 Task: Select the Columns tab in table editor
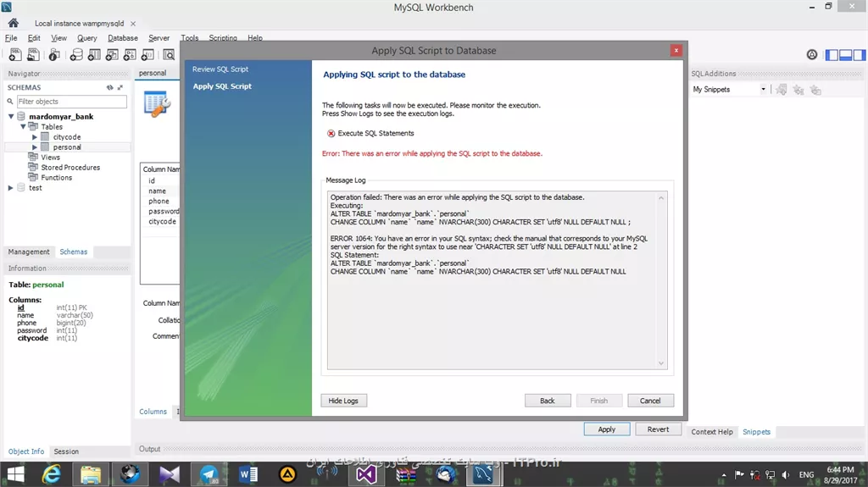153,411
